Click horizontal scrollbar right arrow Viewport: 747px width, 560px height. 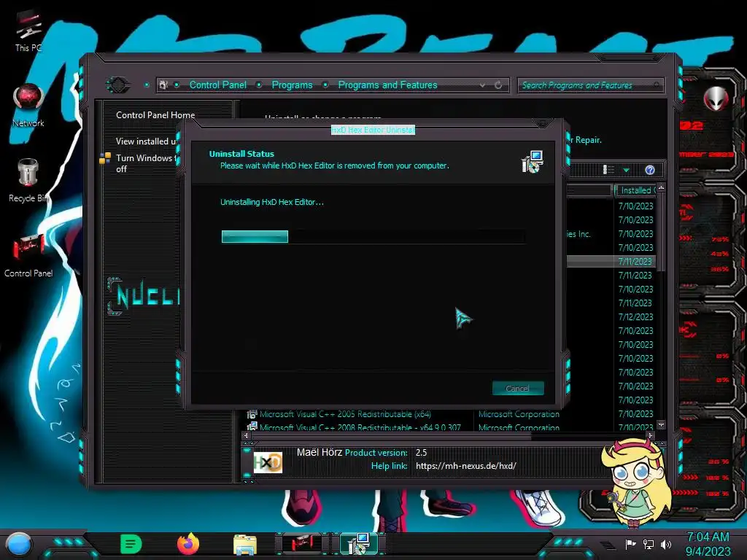click(650, 435)
